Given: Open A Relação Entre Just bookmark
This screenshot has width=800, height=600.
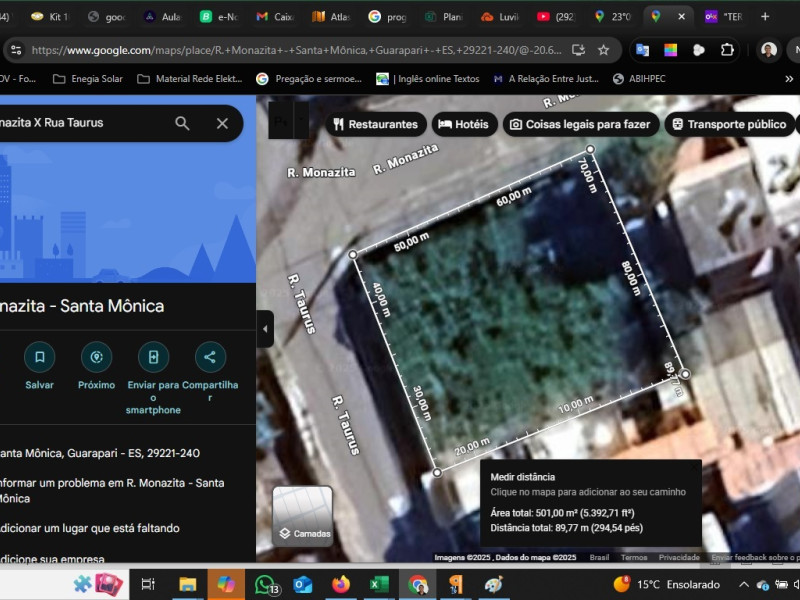Looking at the screenshot, I should point(546,79).
